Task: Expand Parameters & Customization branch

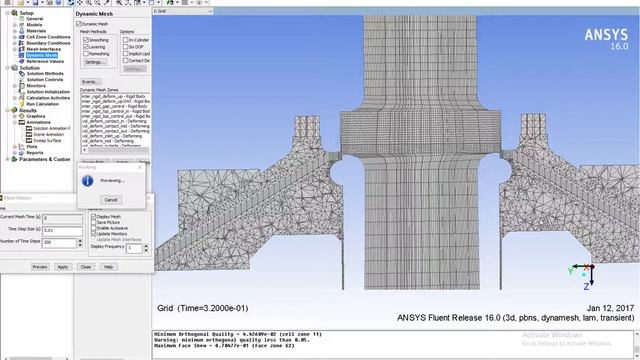Action: coord(7,159)
